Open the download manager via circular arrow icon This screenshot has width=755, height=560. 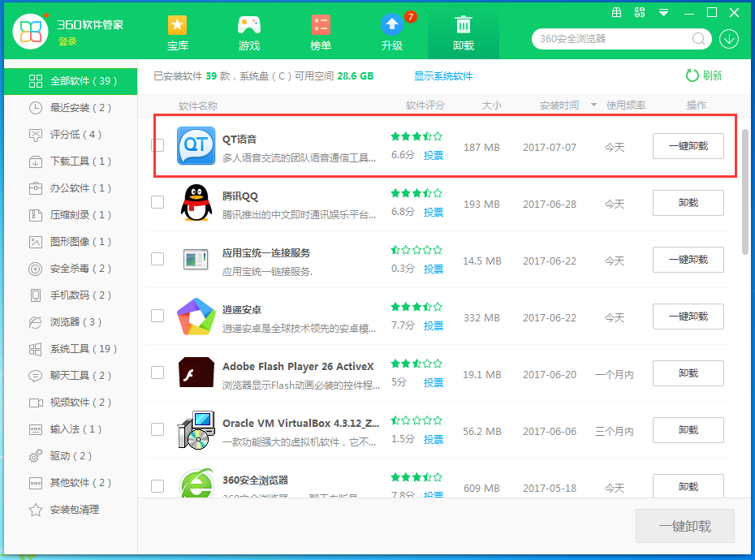coord(729,39)
